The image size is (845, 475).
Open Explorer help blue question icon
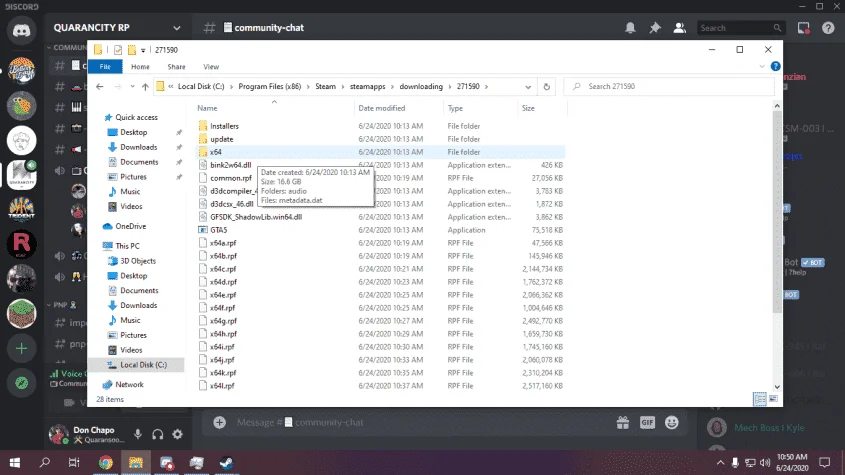775,66
